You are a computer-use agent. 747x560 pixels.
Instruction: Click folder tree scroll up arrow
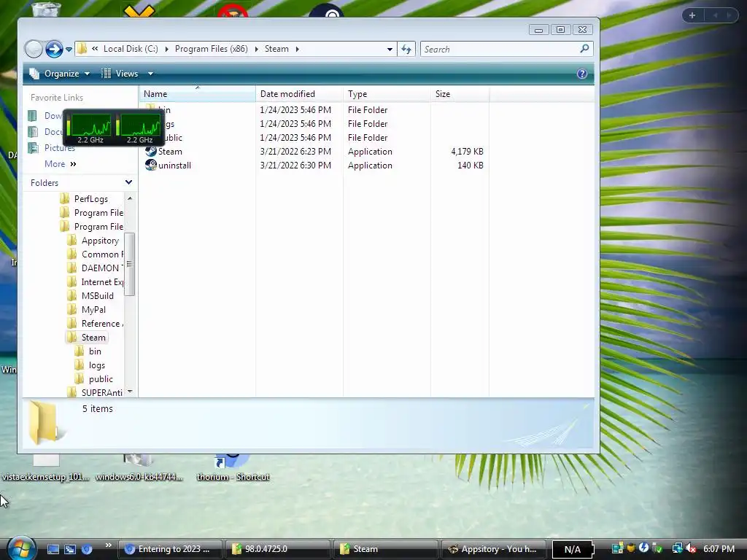tap(130, 198)
